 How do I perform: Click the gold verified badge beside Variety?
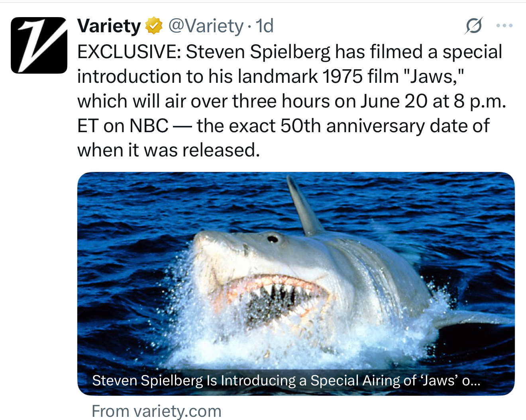(x=154, y=26)
